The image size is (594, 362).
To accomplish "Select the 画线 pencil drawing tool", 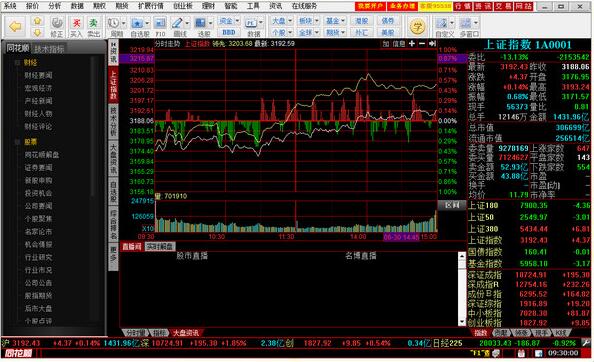I will tap(177, 24).
